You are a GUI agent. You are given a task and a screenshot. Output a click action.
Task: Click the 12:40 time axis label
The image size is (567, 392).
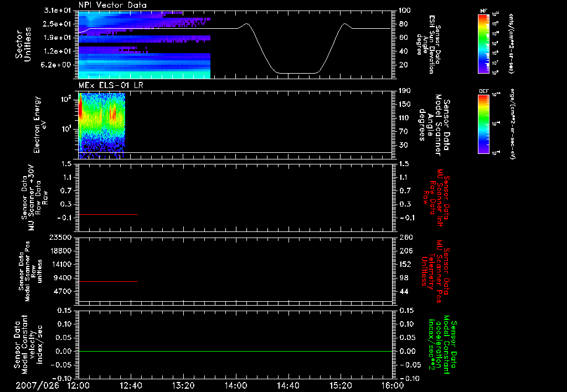point(131,385)
